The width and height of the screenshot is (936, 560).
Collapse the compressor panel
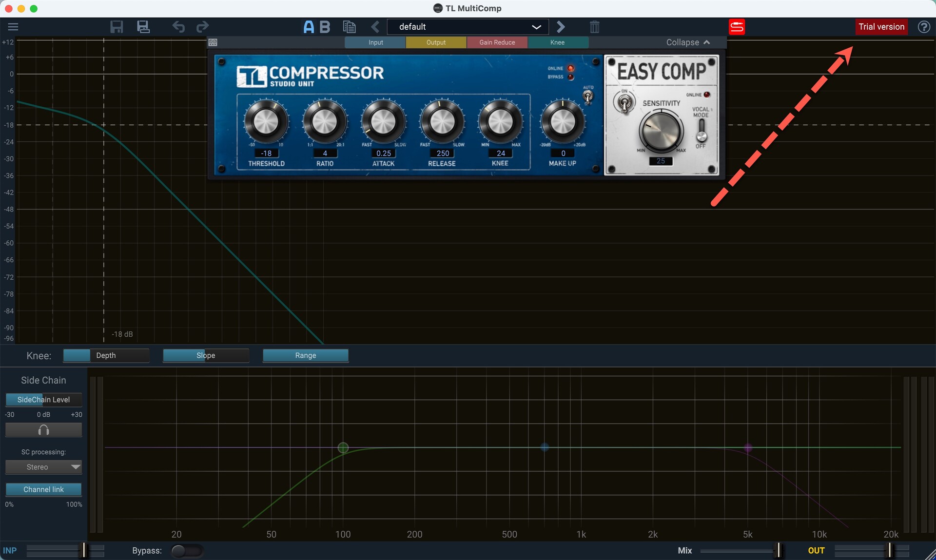688,42
